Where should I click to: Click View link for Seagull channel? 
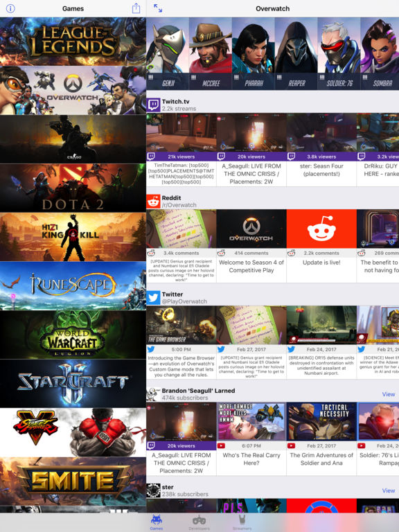pyautogui.click(x=389, y=394)
